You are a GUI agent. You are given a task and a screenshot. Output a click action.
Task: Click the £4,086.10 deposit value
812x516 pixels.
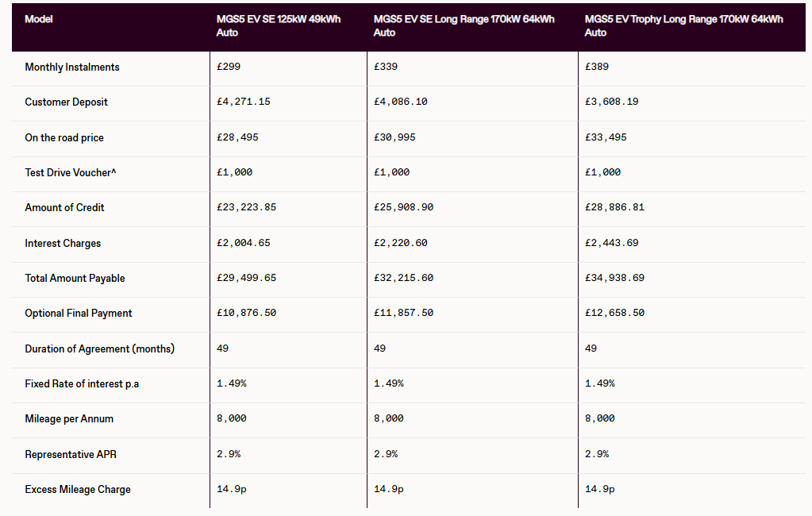401,102
